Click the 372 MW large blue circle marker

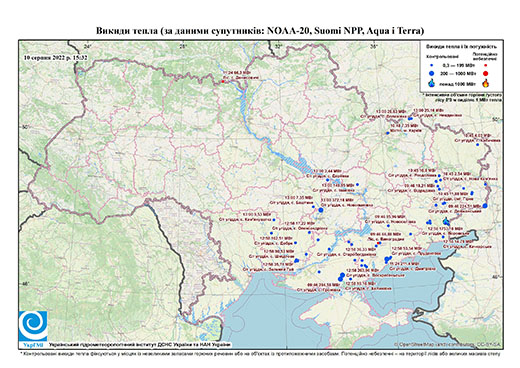pyautogui.click(x=321, y=210)
